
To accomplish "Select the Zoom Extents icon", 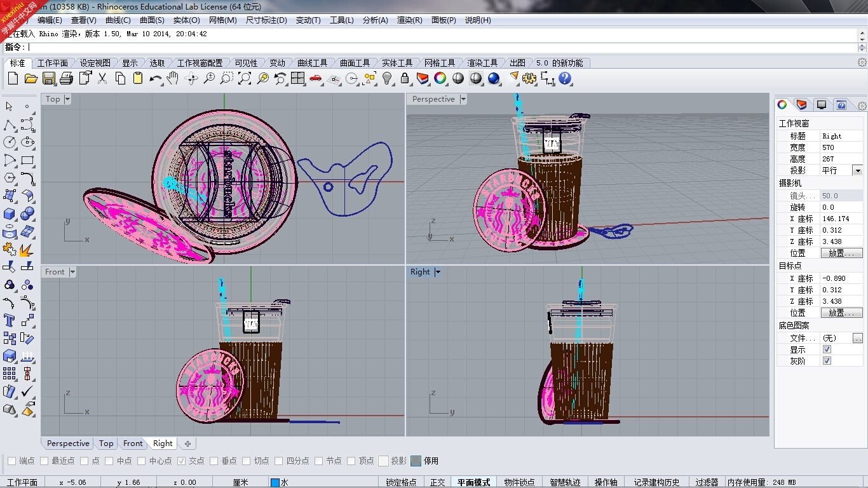I will (244, 78).
